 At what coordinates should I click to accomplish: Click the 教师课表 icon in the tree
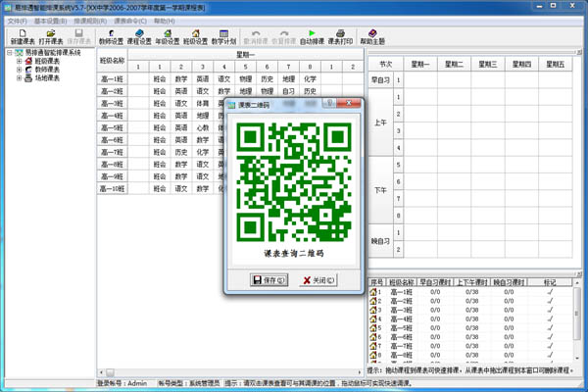click(x=28, y=70)
